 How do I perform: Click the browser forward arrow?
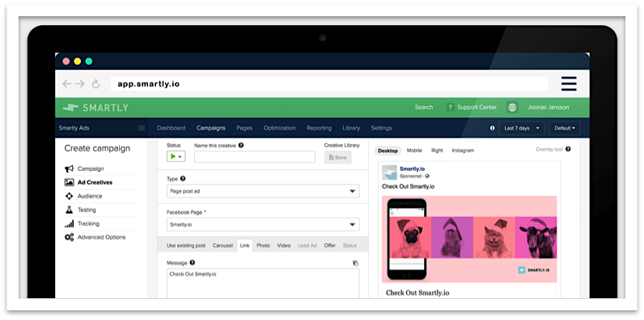point(80,84)
